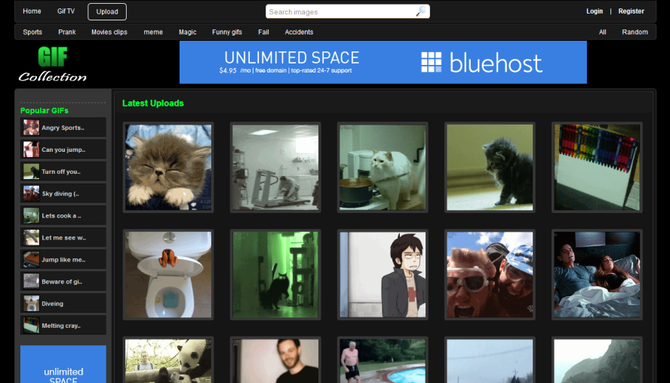Image resolution: width=670 pixels, height=383 pixels.
Task: Show All gifs
Action: (x=602, y=32)
